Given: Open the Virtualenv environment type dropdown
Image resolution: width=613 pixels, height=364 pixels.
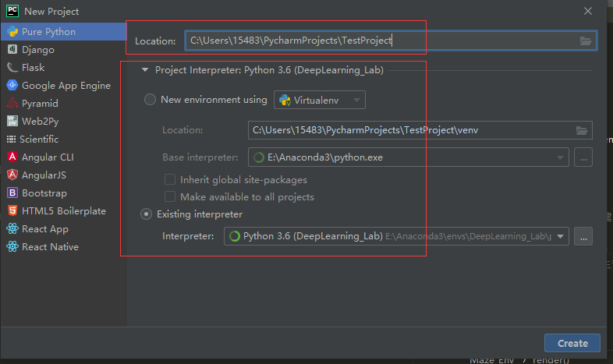Looking at the screenshot, I should (x=320, y=100).
